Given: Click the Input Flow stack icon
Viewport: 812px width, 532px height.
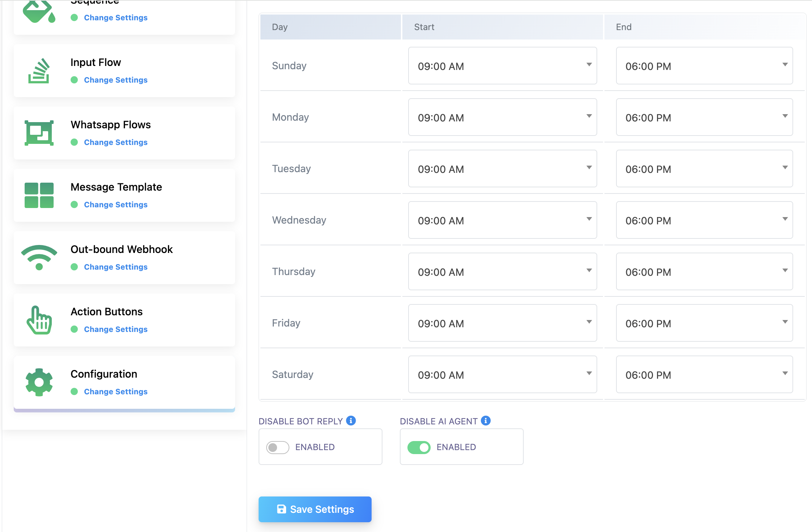Looking at the screenshot, I should pyautogui.click(x=39, y=71).
